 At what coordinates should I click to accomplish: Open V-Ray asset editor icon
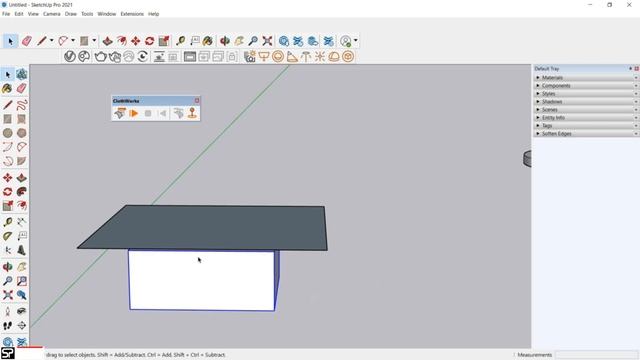tap(70, 56)
